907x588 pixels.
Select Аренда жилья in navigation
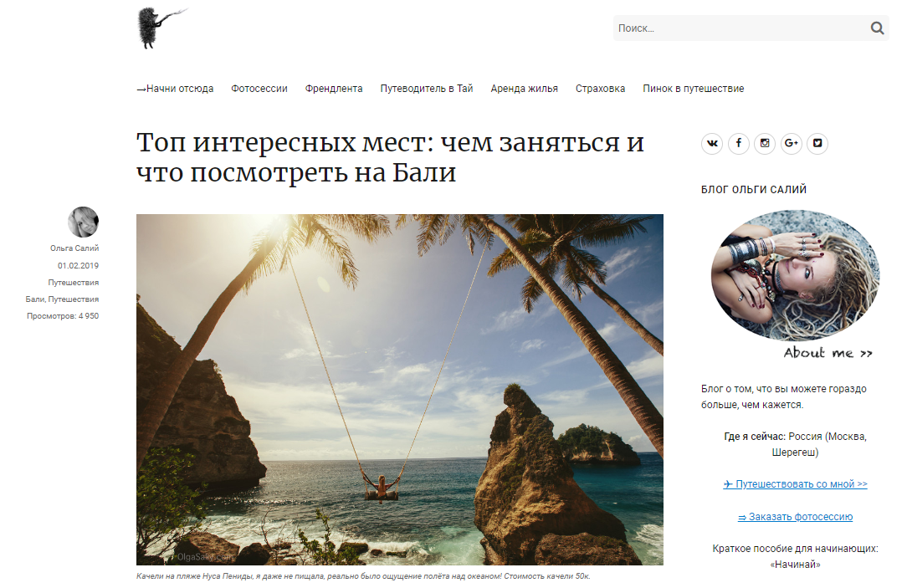pyautogui.click(x=524, y=89)
